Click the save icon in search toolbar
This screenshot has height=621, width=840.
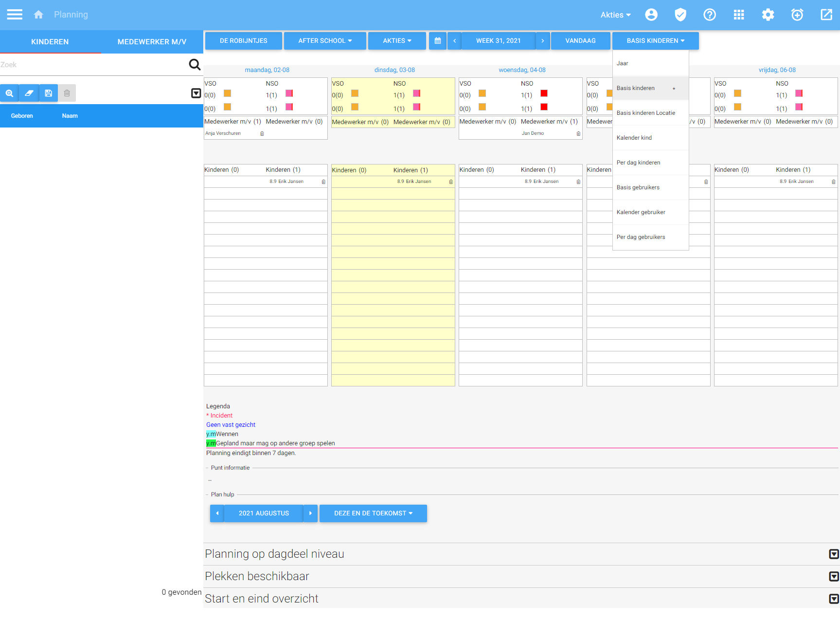tap(48, 93)
